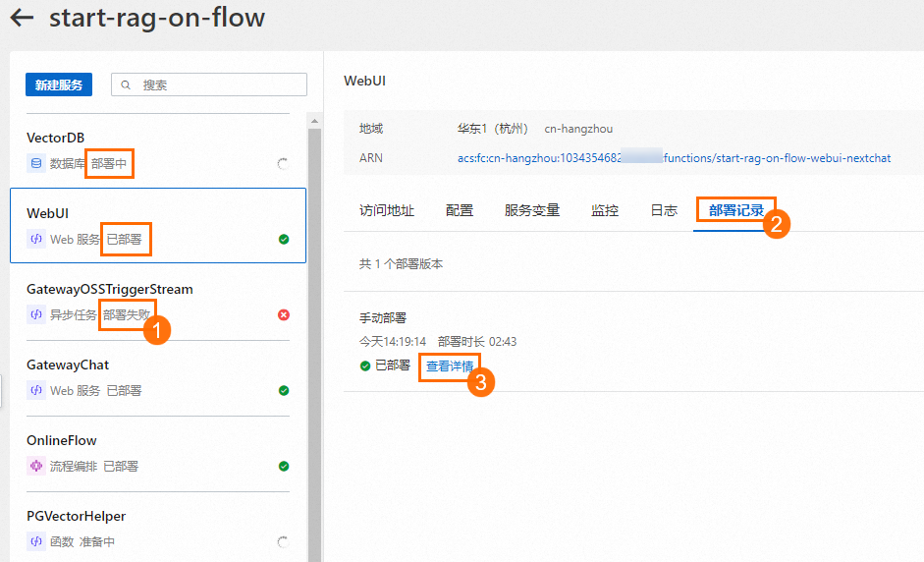
Task: Focus the 搜索 service search field
Action: [x=209, y=84]
